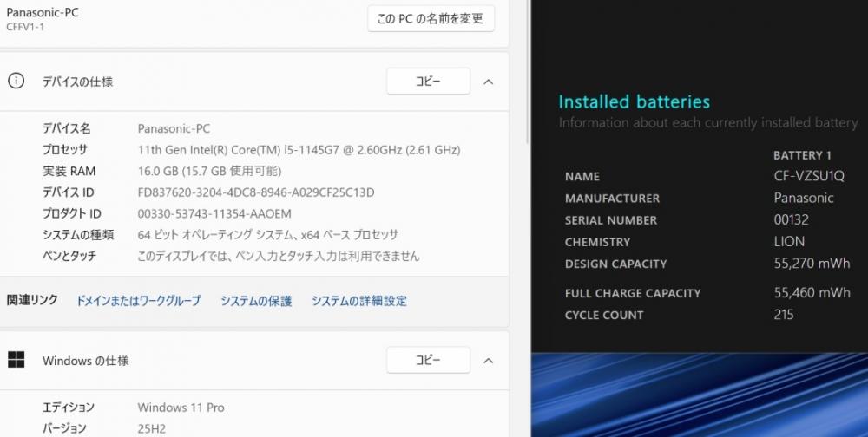
Task: Collapse the Windows specifications section
Action: coord(488,361)
